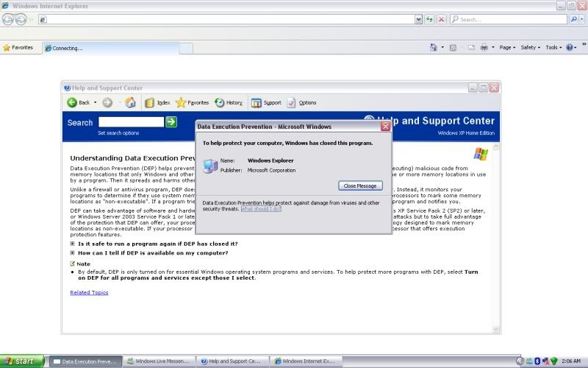
Task: Close the Data Execution Prevention dialog
Action: coord(385,127)
